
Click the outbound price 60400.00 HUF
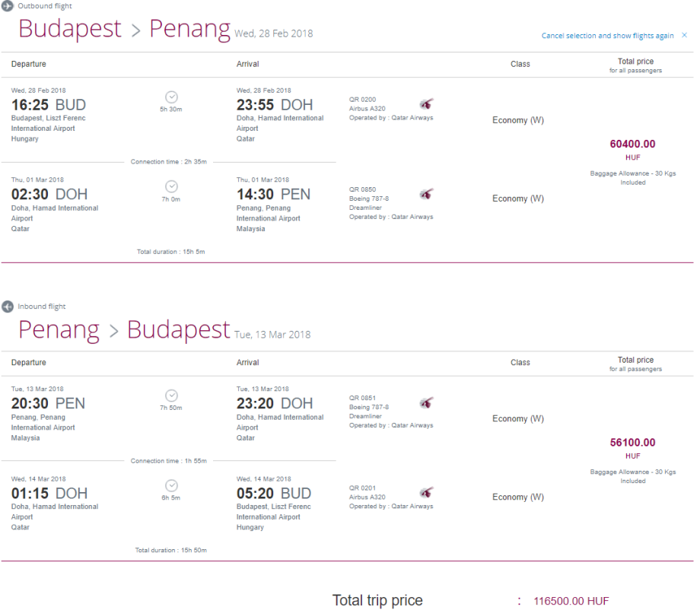tap(632, 144)
